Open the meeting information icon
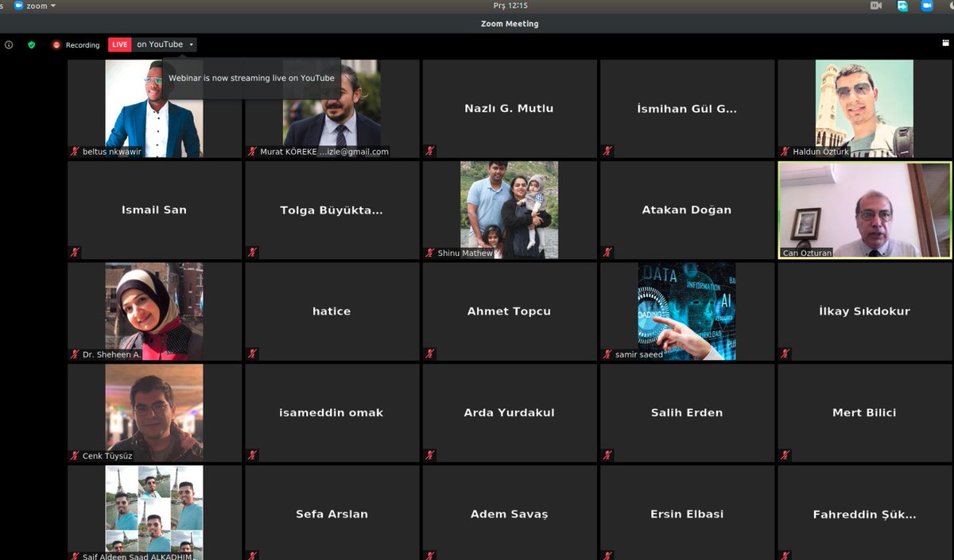Screen dimensions: 954x560 (9, 45)
